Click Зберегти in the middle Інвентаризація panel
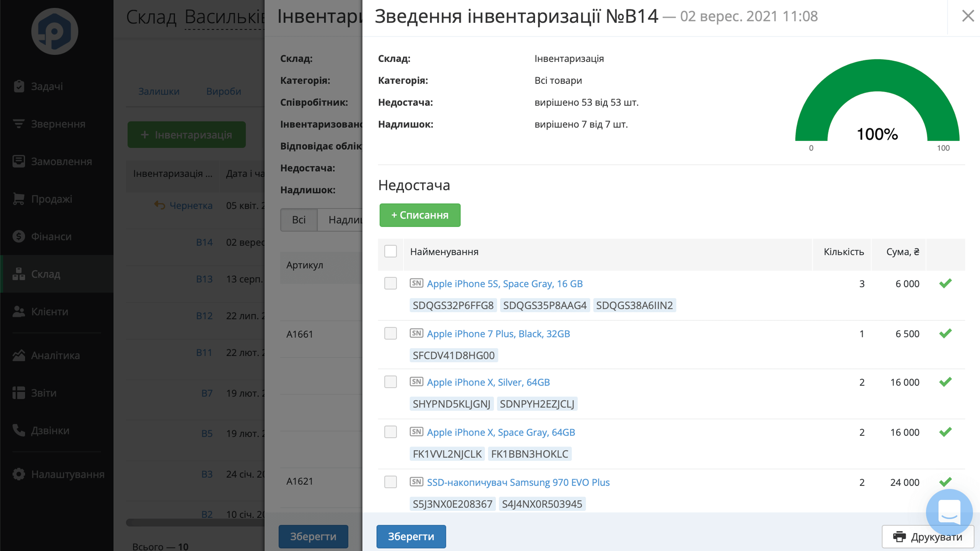This screenshot has width=980, height=551. pos(313,536)
